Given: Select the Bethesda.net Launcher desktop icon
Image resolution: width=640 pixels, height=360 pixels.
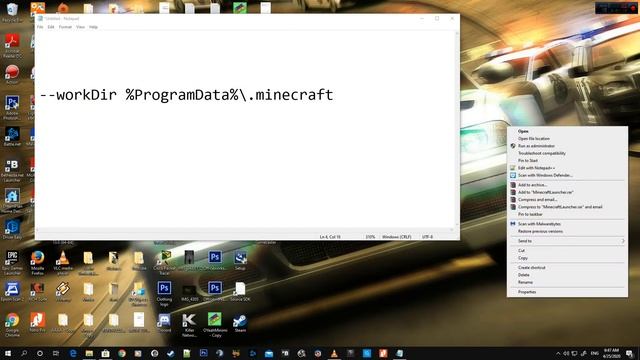Looking at the screenshot, I should (12, 171).
